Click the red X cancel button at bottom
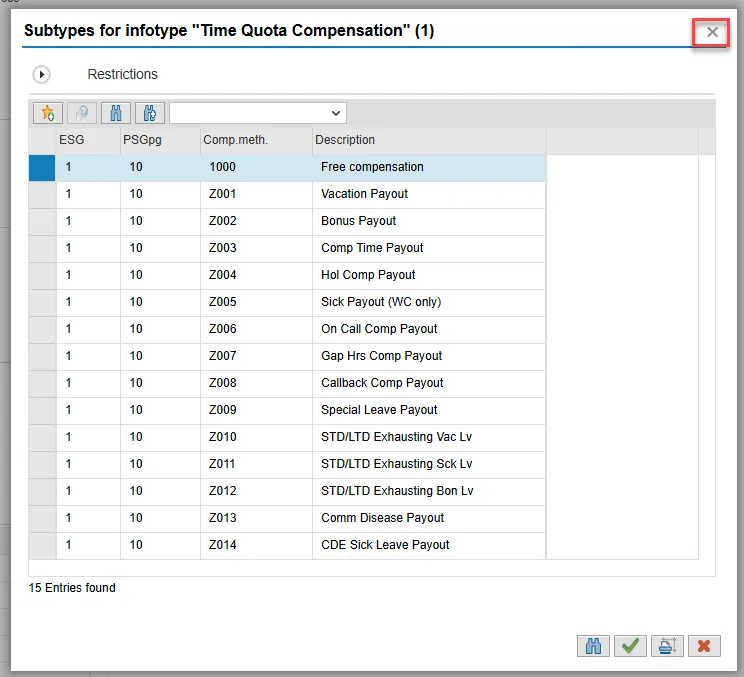Image resolution: width=744 pixels, height=677 pixels. pyautogui.click(x=704, y=646)
